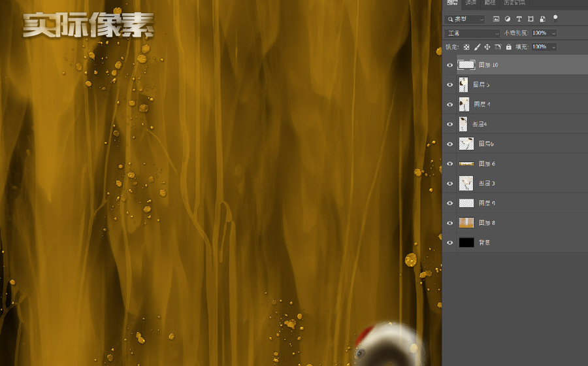The image size is (588, 366).
Task: Click the magnifier icon in the 类型 filter box
Action: (449, 19)
